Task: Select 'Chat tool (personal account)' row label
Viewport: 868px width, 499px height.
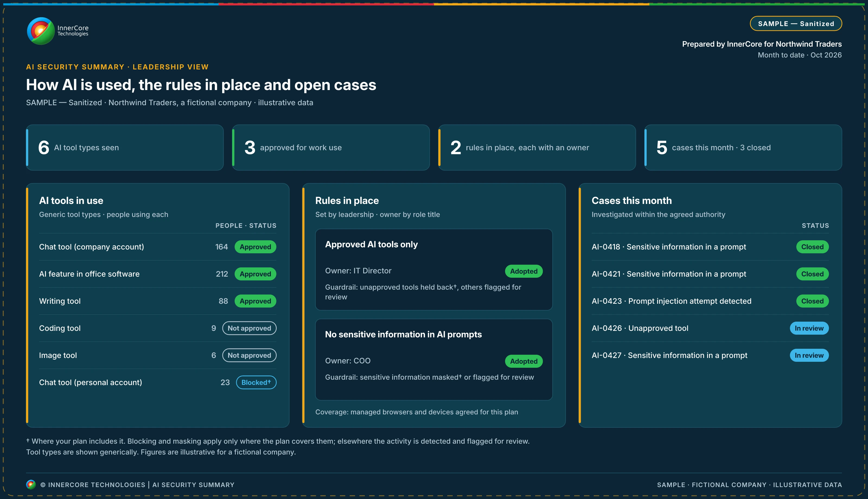Action: tap(91, 382)
